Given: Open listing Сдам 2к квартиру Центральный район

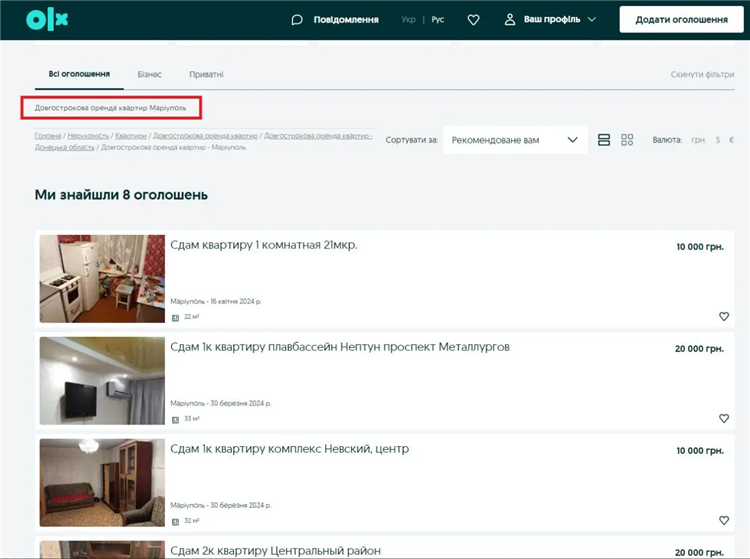Looking at the screenshot, I should click(x=276, y=550).
